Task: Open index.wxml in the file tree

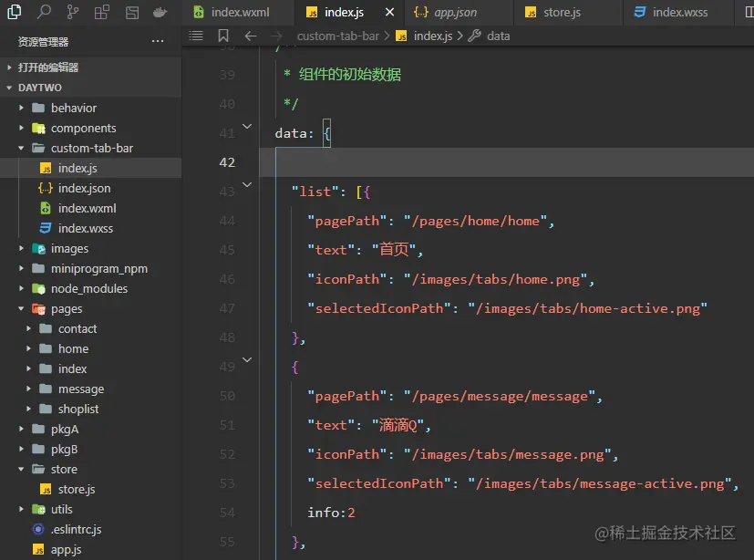Action: click(87, 208)
